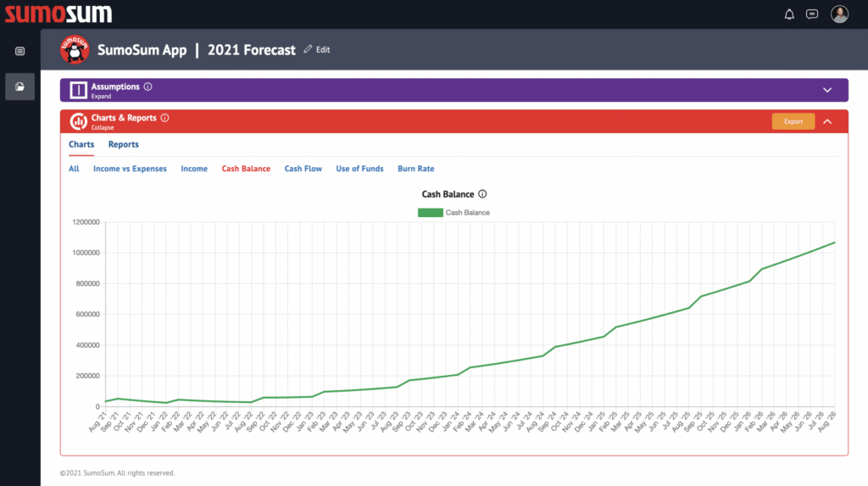Select the Charts tab

pos(81,144)
